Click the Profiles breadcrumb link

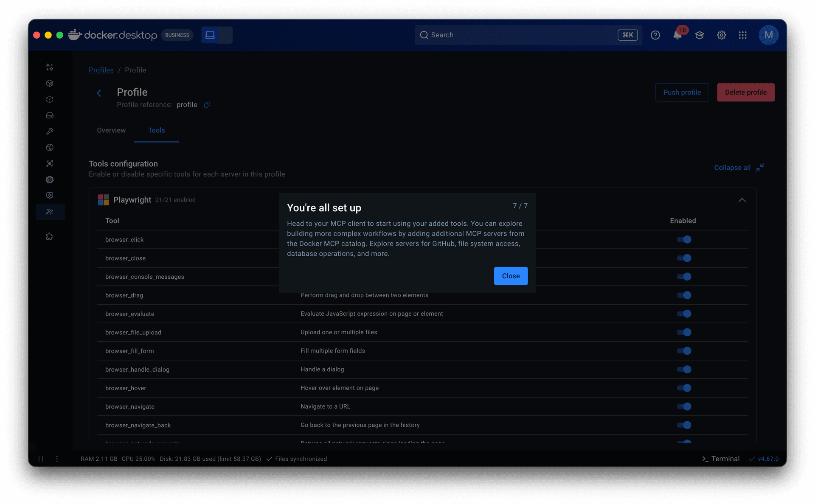pyautogui.click(x=101, y=70)
